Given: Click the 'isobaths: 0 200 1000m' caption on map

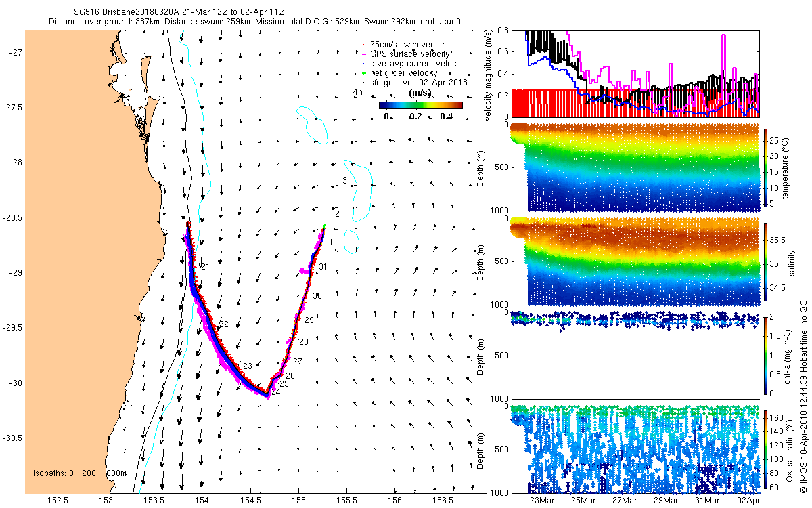Looking at the screenshot, I should pyautogui.click(x=80, y=472).
